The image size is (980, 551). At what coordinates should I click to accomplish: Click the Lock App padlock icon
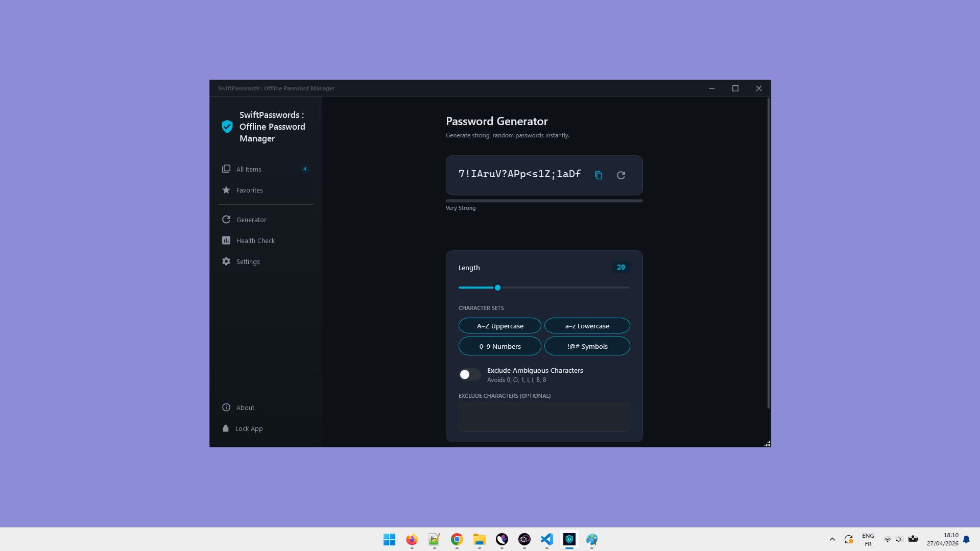226,428
